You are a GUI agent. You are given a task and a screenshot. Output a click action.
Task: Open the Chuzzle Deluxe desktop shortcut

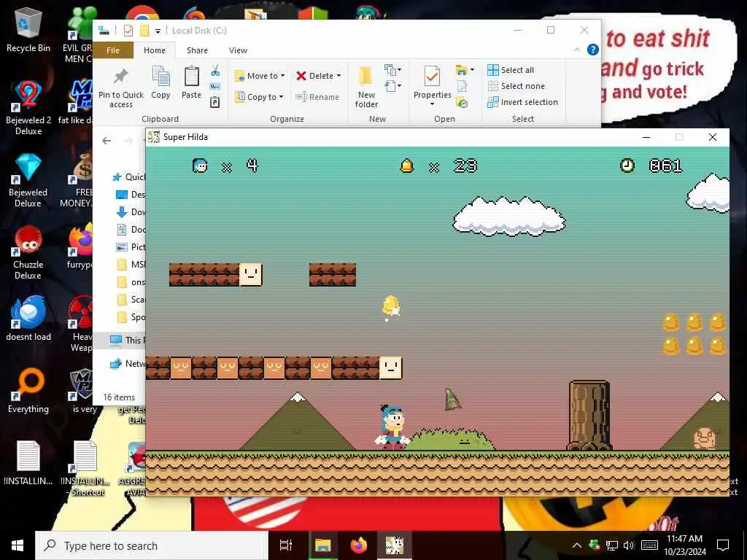pos(28,253)
